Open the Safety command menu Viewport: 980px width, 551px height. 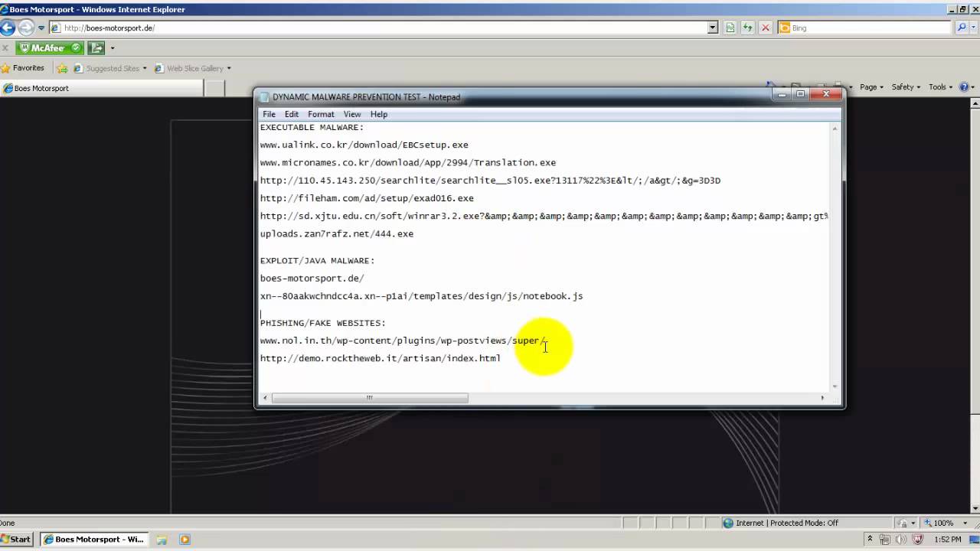906,87
